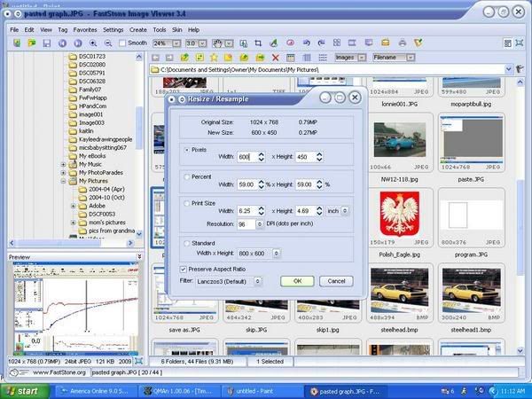This screenshot has height=399, width=532.
Task: Click the pixel Height 450 field
Action: 306,157
